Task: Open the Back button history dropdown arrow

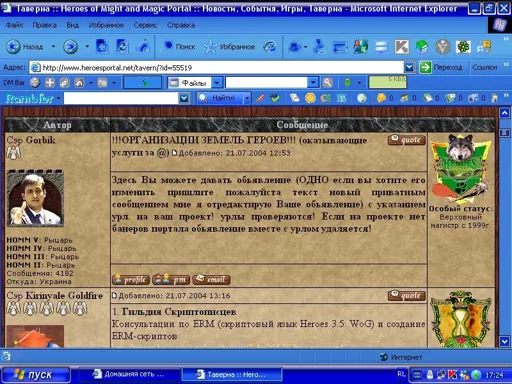Action: click(x=53, y=46)
